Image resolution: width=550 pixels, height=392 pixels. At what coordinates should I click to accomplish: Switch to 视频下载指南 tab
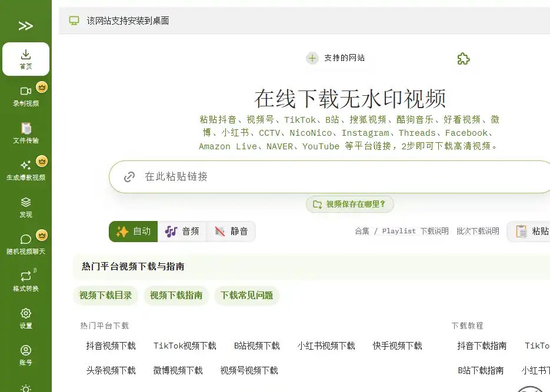(x=176, y=295)
